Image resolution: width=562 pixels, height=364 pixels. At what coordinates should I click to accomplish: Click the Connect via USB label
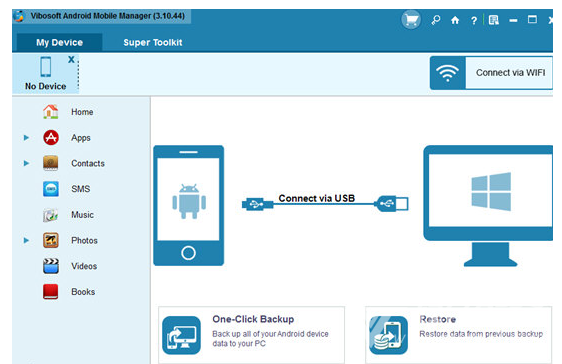[317, 198]
